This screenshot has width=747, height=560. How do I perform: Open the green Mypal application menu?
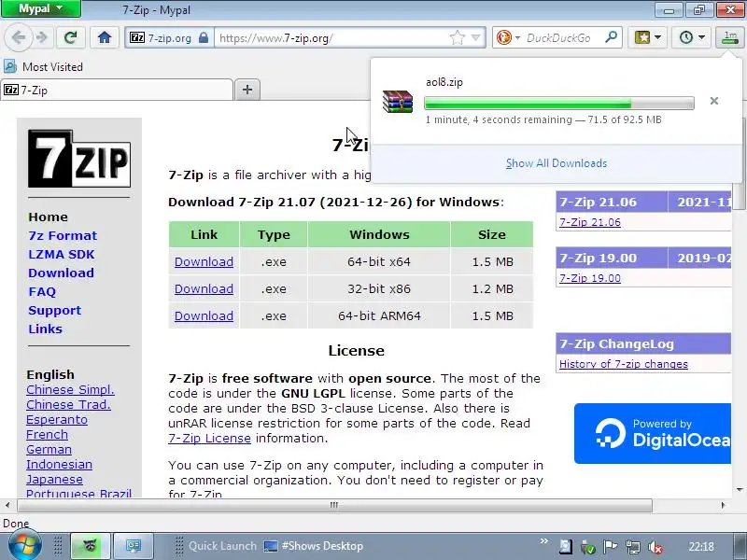pyautogui.click(x=40, y=8)
